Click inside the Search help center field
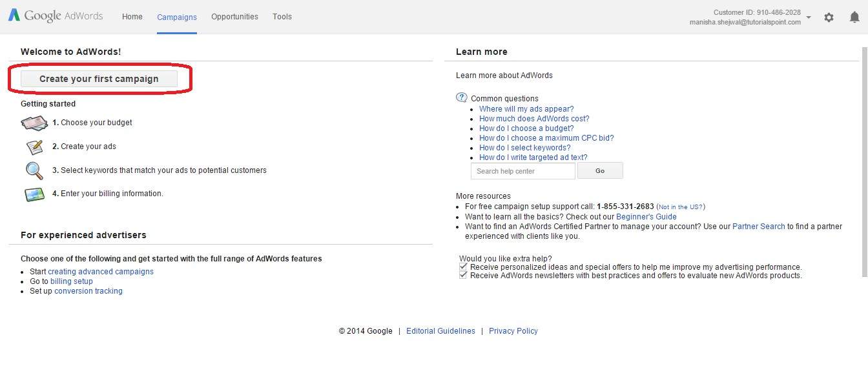Viewport: 868px width, 375px height. [522, 170]
